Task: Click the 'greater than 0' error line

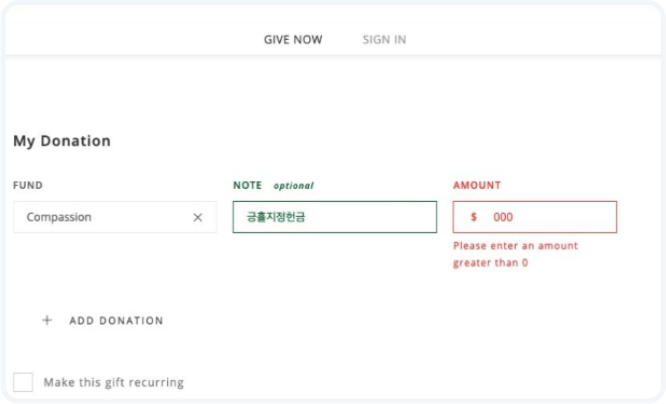Action: [490, 263]
